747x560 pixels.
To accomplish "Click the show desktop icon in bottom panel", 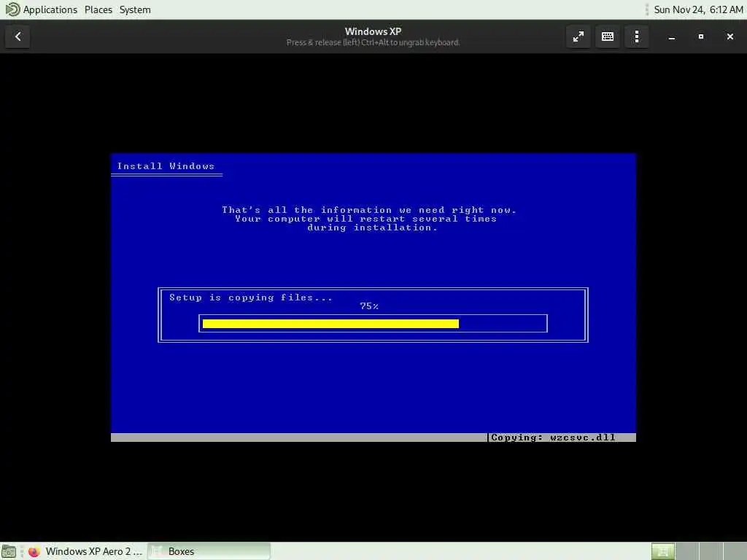I will (9, 551).
